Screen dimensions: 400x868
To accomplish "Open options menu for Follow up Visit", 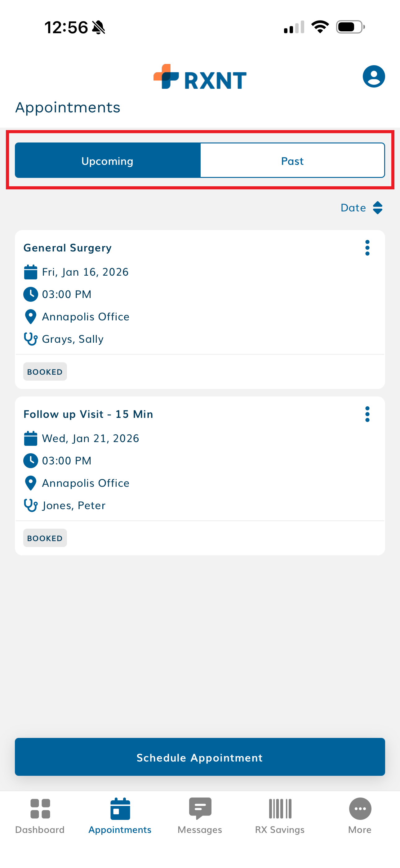I will pyautogui.click(x=367, y=414).
